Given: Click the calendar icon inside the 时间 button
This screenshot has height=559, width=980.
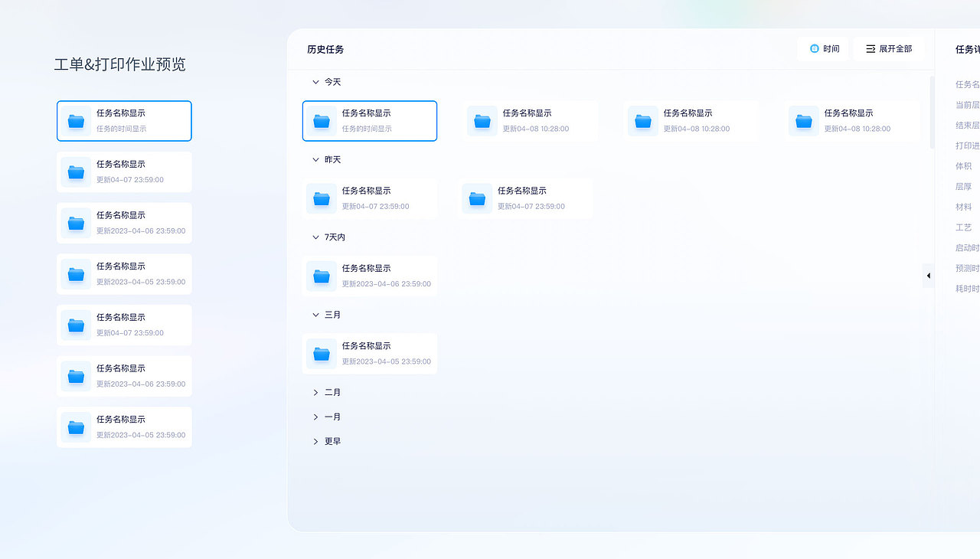Looking at the screenshot, I should 813,48.
